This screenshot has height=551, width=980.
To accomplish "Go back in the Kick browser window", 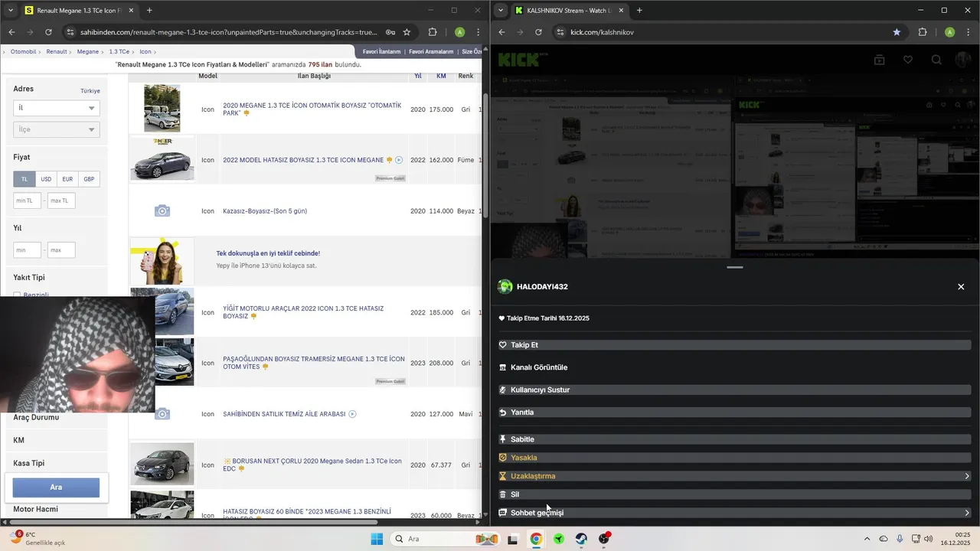I will pos(501,32).
